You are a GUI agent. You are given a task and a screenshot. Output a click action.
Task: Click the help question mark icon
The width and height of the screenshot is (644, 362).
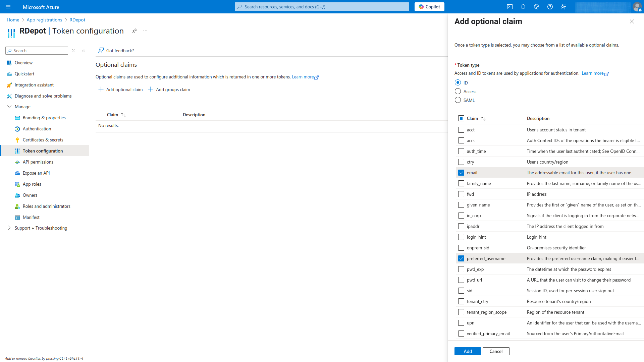click(550, 7)
